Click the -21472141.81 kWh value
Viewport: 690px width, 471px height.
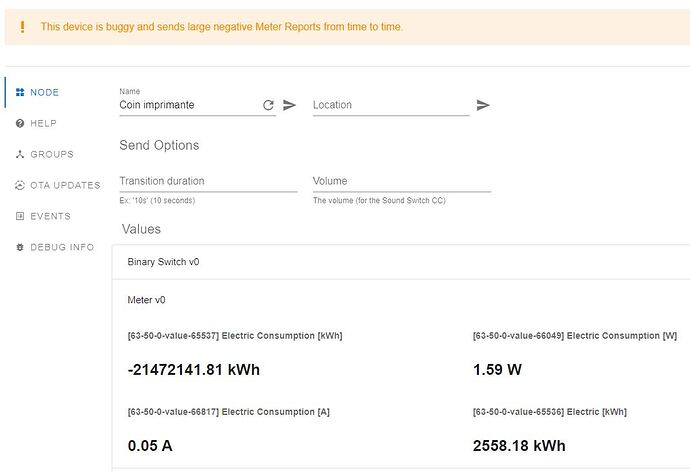coord(194,370)
